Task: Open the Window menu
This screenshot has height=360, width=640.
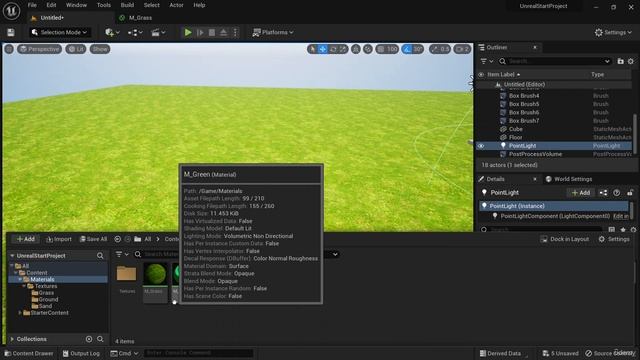Action: pyautogui.click(x=76, y=5)
